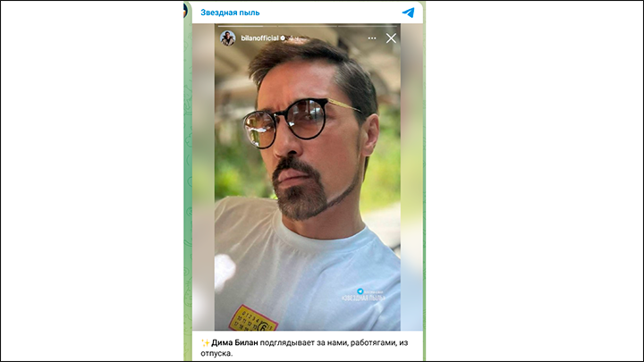Jump to the first story progress segment
Screen dimensions: 644x362
coord(247,26)
